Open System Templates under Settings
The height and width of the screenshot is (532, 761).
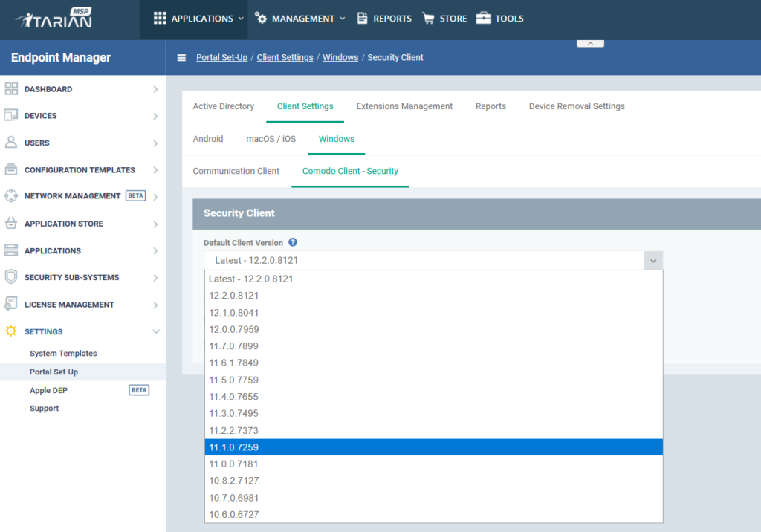[x=63, y=354]
